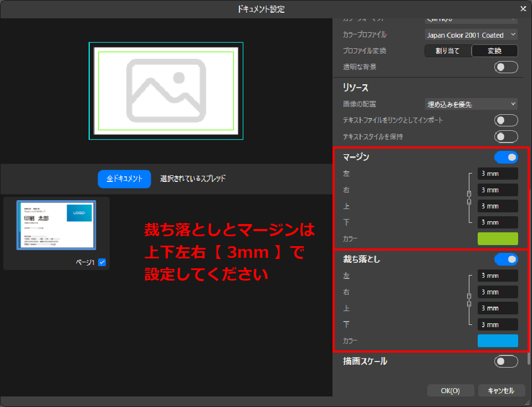Enable the 透明な背景 toggle

pos(505,67)
